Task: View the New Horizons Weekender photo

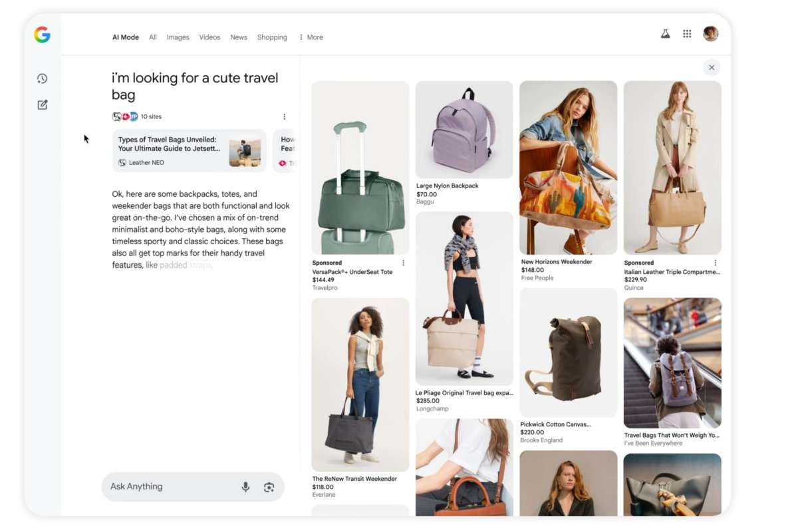Action: coord(568,168)
